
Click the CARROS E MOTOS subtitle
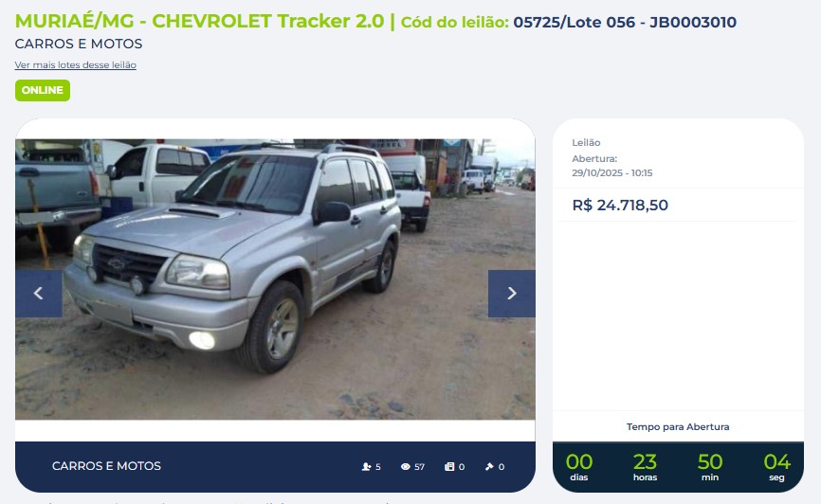(x=79, y=44)
